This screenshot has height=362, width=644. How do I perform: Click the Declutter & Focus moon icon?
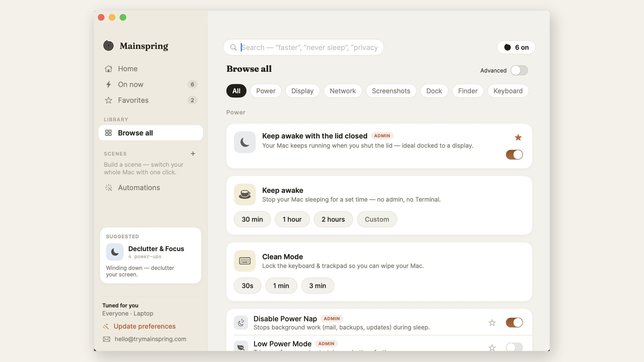115,252
